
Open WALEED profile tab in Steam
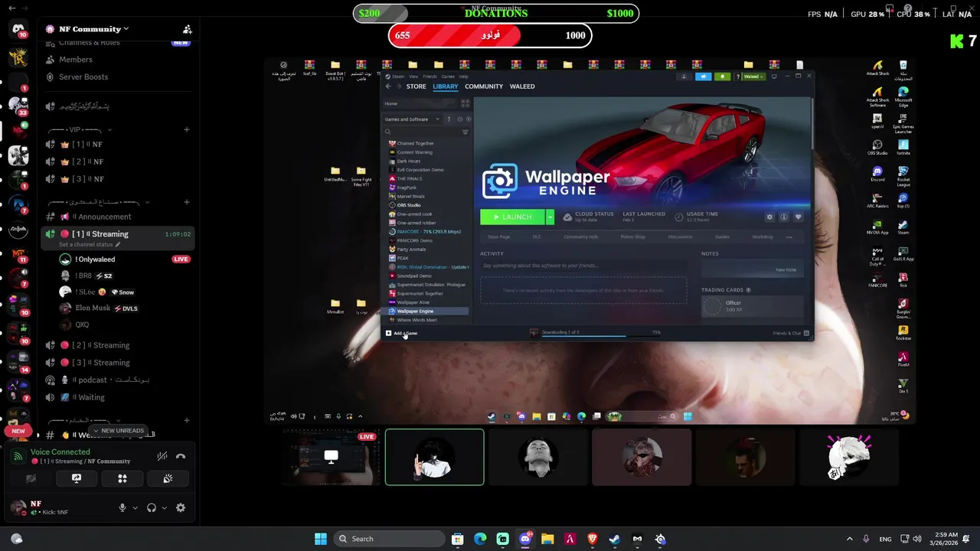[x=522, y=86]
